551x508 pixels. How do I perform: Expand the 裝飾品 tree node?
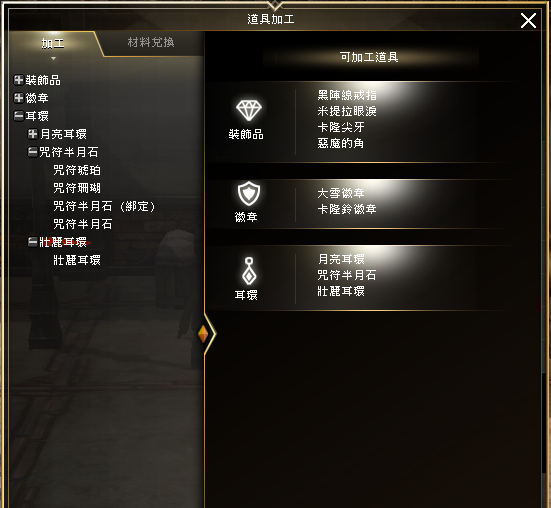pyautogui.click(x=19, y=80)
